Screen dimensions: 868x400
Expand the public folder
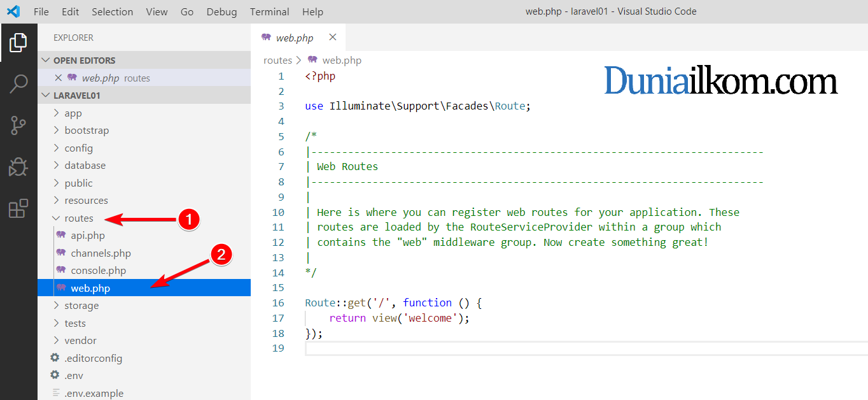click(144, 183)
